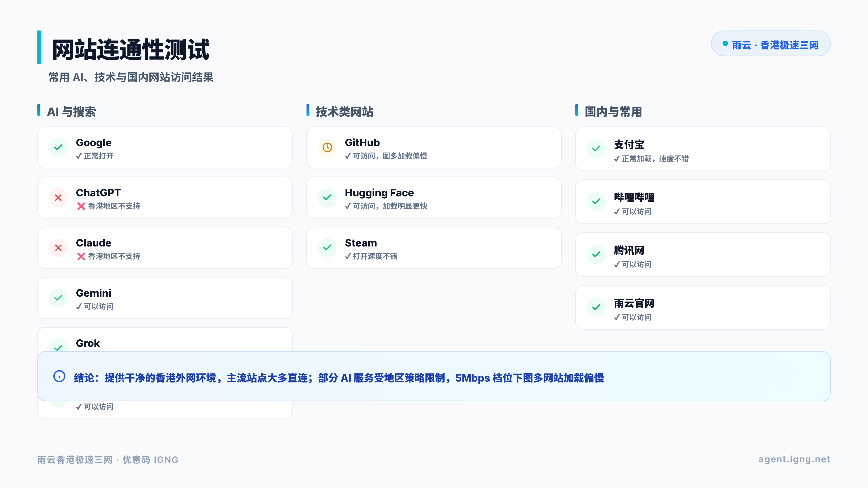This screenshot has width=868, height=488.
Task: Click the orange clock icon beside GitHub
Action: 327,147
